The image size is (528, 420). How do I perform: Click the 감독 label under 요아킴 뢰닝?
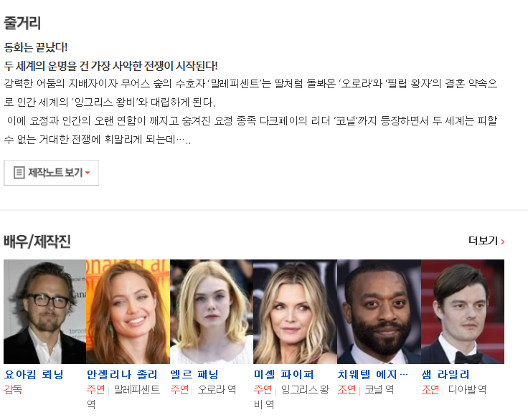pyautogui.click(x=13, y=389)
